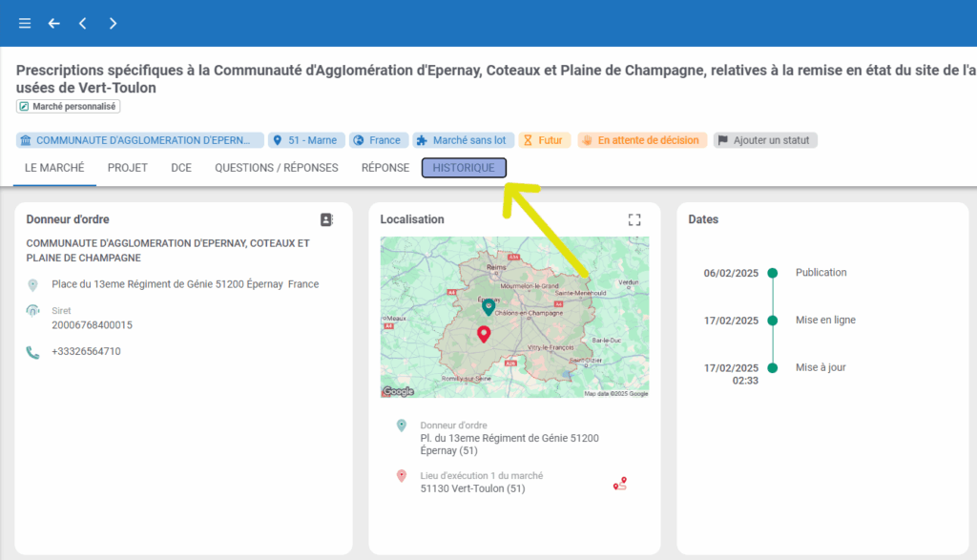Switch to the DCE tab
The height and width of the screenshot is (560, 977).
181,168
